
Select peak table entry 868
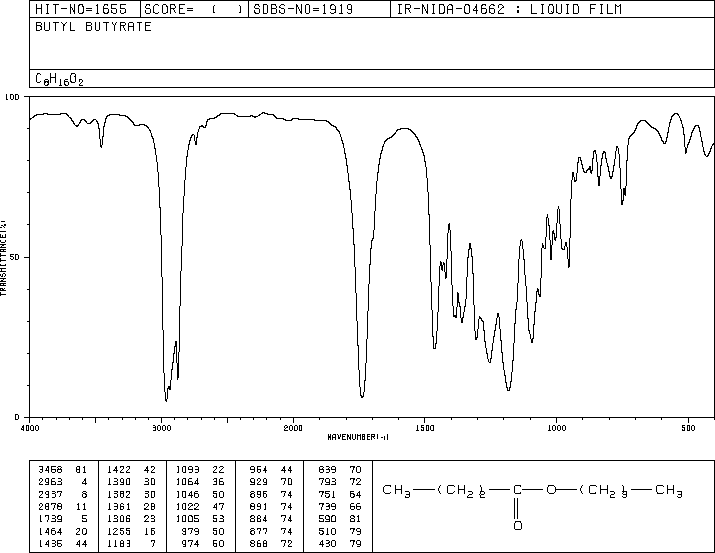point(271,544)
